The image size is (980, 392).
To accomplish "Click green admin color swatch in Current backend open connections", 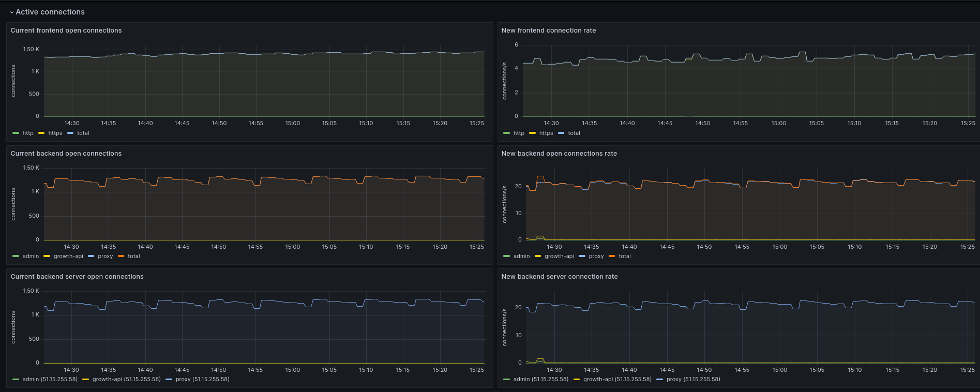I will [x=16, y=257].
